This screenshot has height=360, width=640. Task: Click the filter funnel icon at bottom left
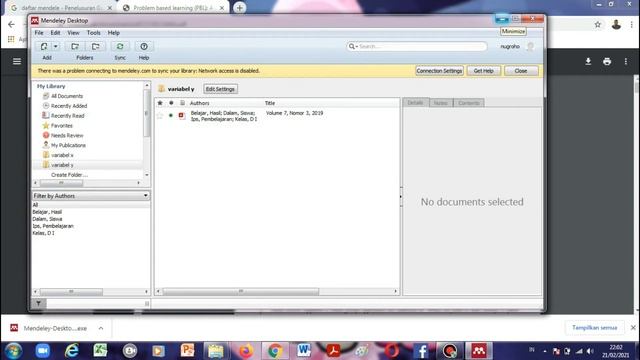coord(38,303)
